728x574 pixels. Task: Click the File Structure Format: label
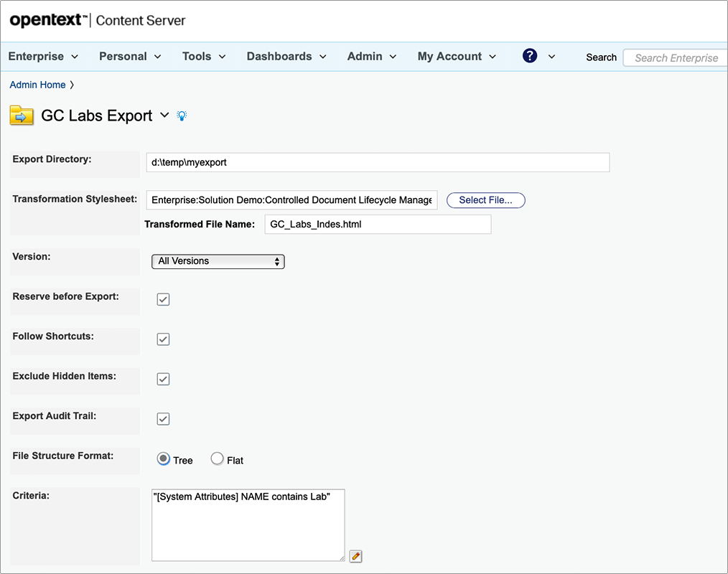click(x=63, y=456)
